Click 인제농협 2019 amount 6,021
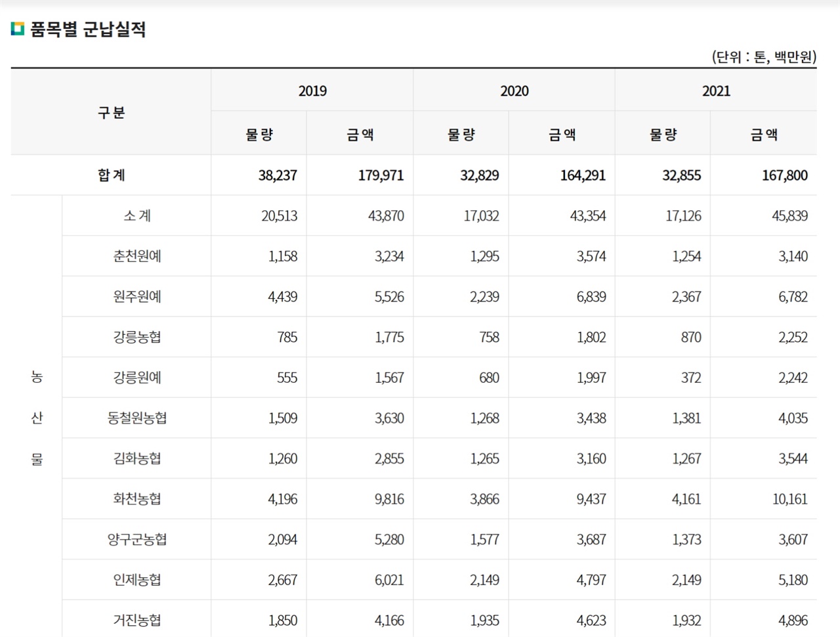 tap(390, 581)
